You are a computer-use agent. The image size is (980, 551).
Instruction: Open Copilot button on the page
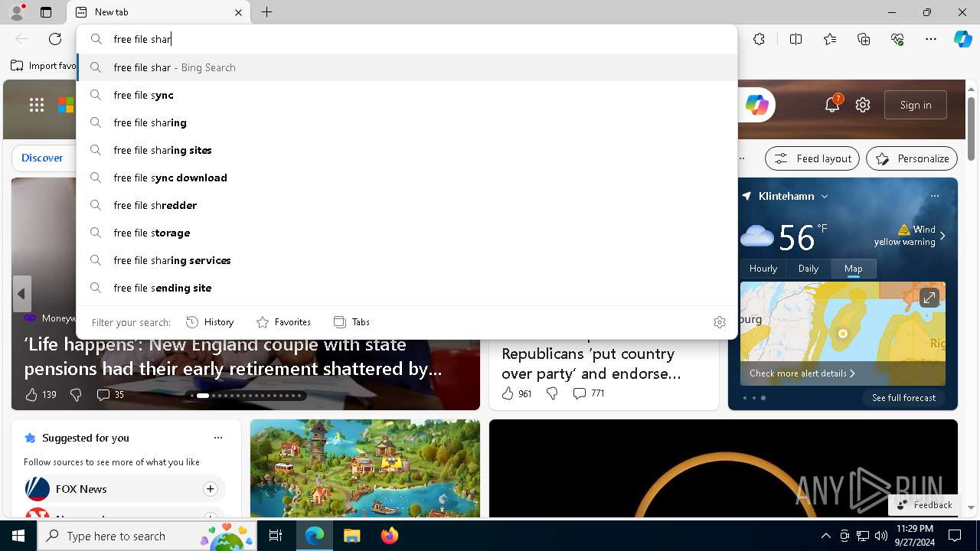coord(757,105)
